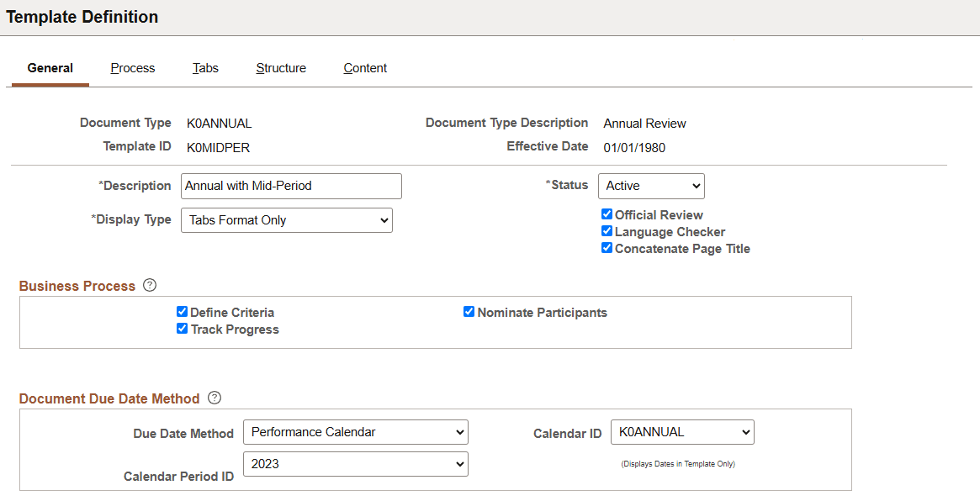Go to the Structure tab
This screenshot has width=980, height=501.
(x=281, y=68)
